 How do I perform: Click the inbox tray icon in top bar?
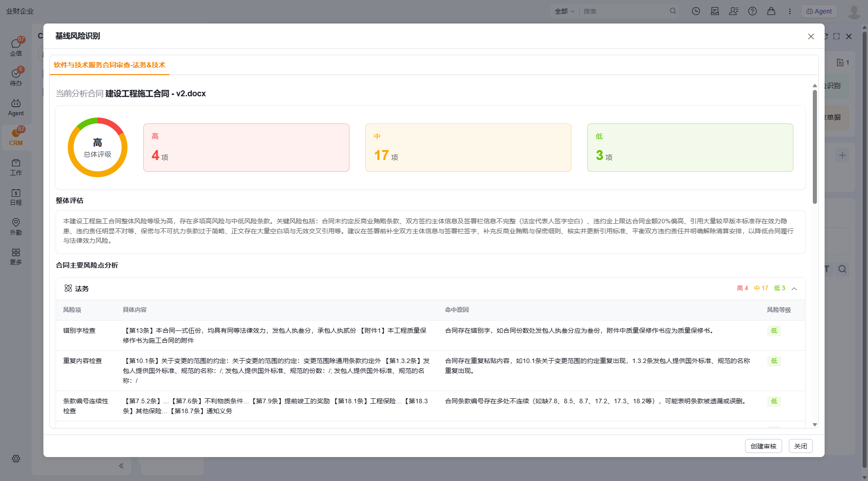(x=715, y=11)
